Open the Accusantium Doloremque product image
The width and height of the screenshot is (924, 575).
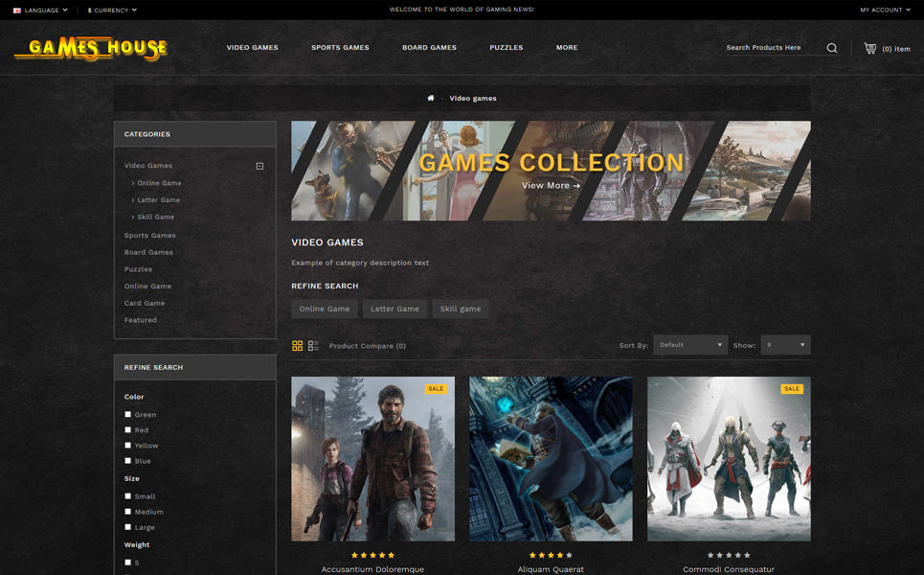[373, 459]
